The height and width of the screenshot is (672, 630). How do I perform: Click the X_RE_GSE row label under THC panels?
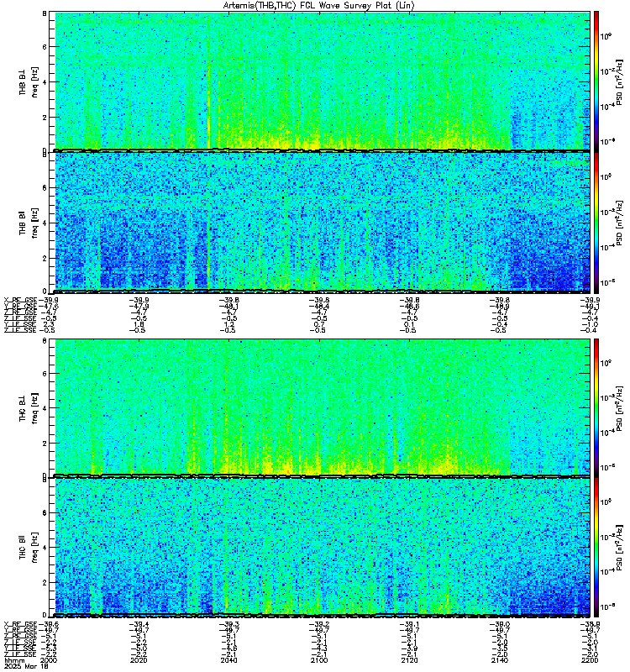(x=20, y=624)
